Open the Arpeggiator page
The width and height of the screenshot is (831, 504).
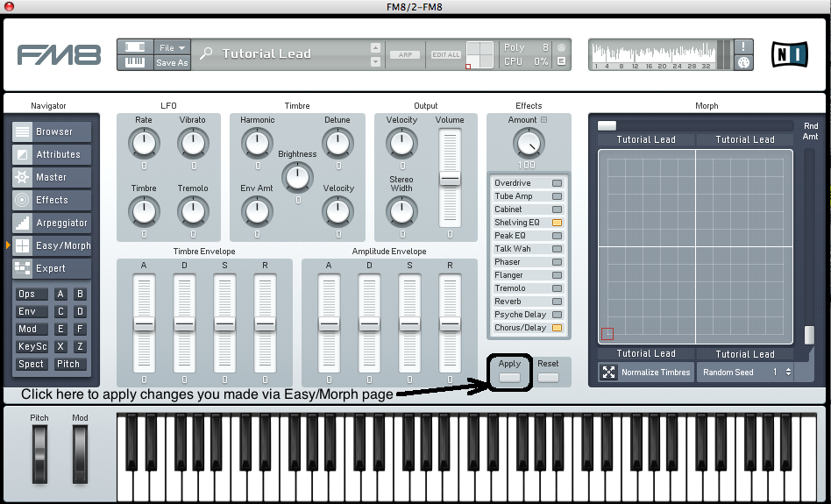click(x=52, y=223)
